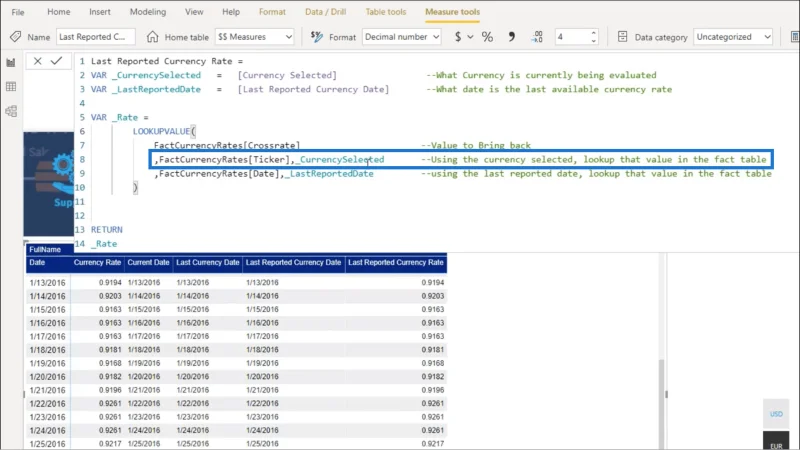This screenshot has height=450, width=800.
Task: Click the Date column header
Action: point(37,263)
